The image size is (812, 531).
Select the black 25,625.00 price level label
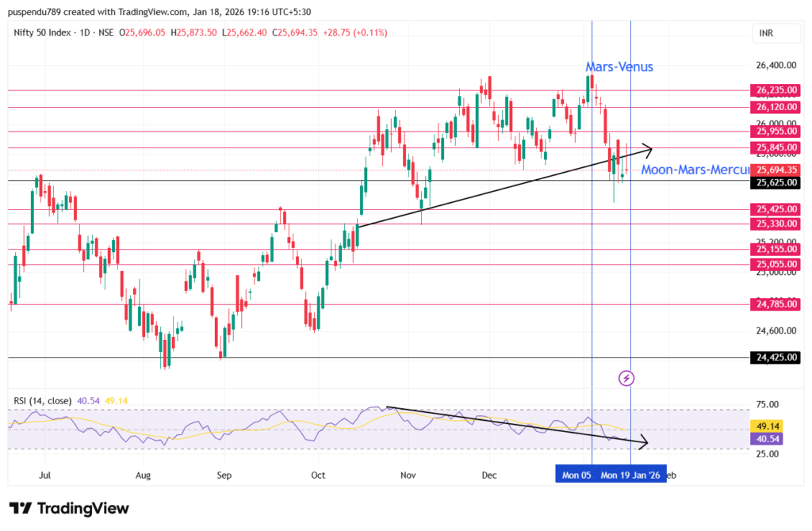[x=776, y=182]
